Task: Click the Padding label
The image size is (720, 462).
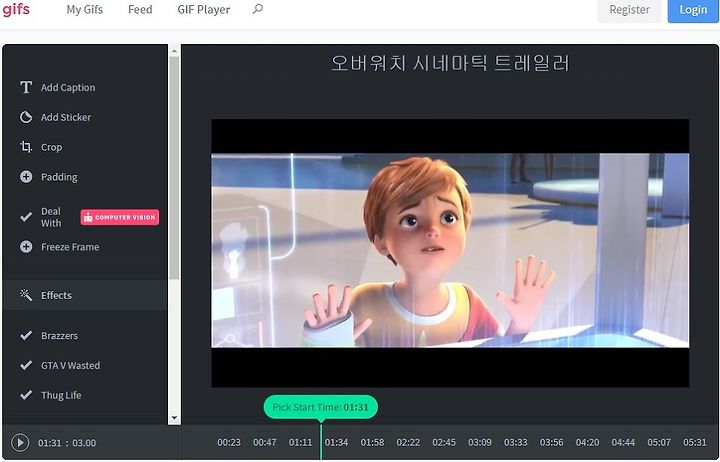Action: [59, 177]
